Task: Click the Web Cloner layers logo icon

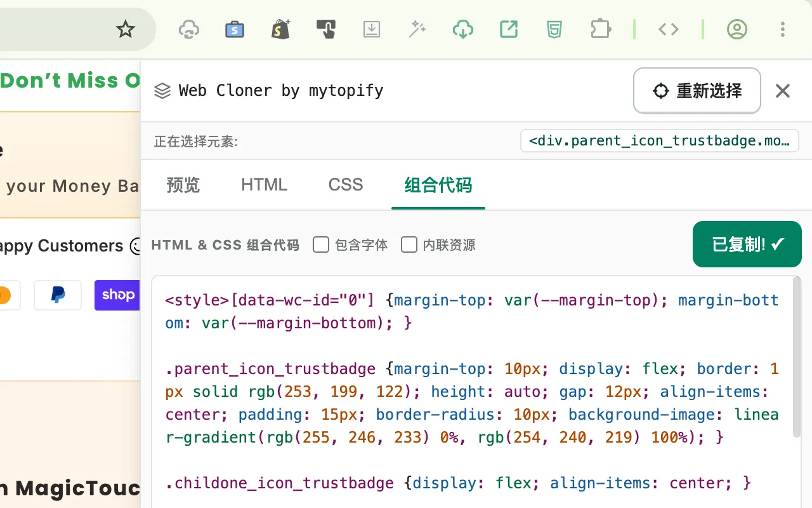Action: (x=162, y=91)
